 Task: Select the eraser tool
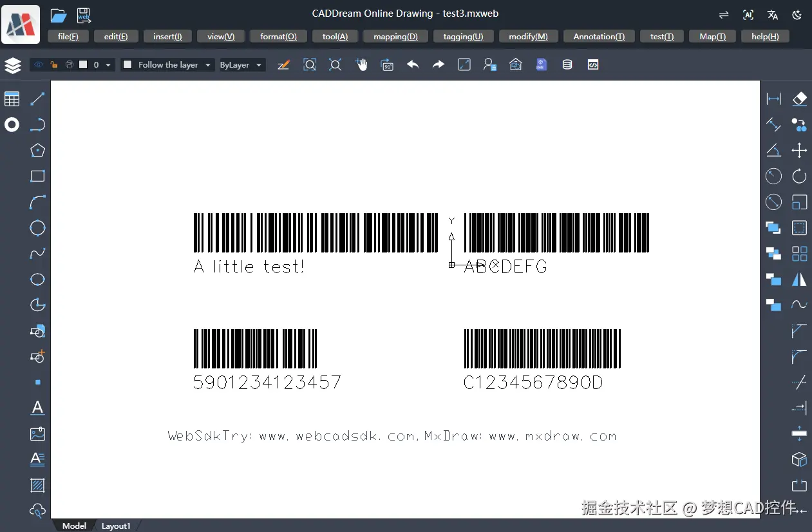[799, 99]
